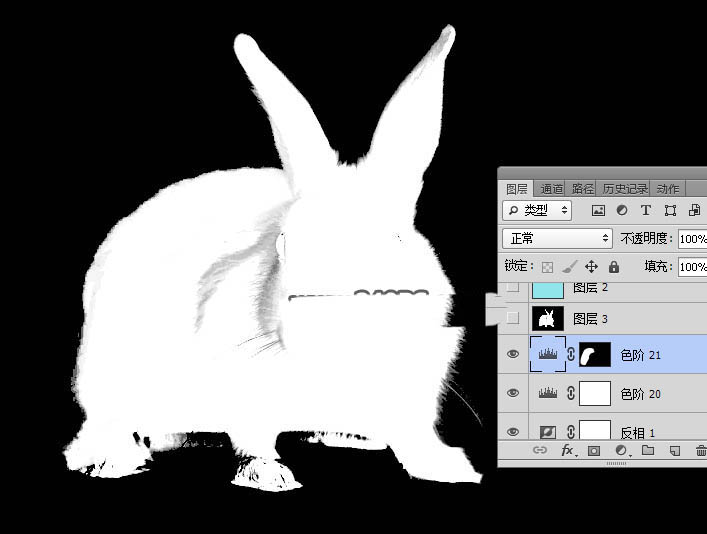The height and width of the screenshot is (534, 707).
Task: Open new adjustment layer menu
Action: [x=621, y=452]
